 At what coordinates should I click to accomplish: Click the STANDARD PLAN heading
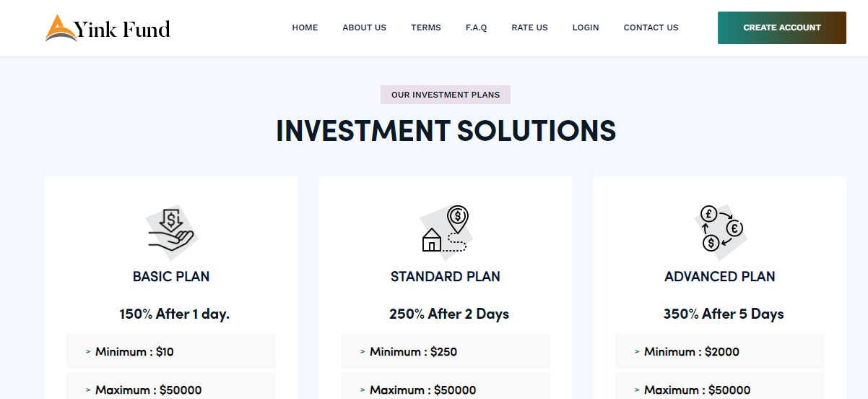pos(446,276)
